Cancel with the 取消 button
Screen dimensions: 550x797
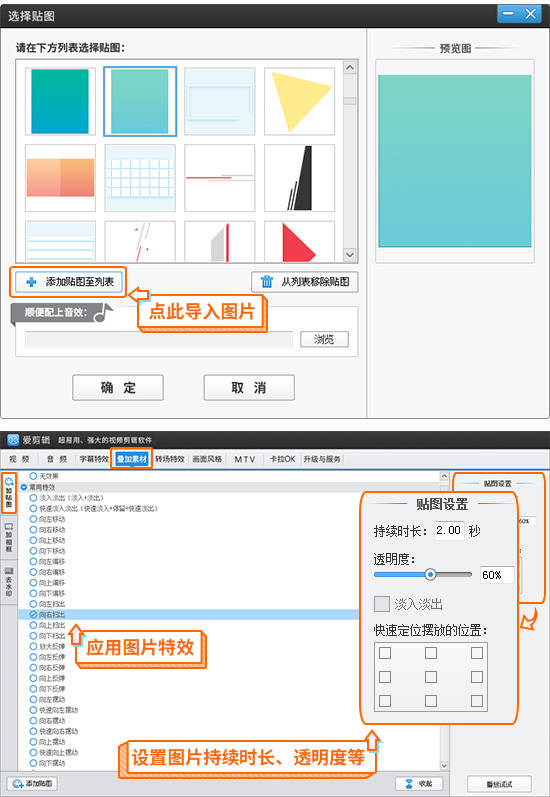tap(249, 388)
